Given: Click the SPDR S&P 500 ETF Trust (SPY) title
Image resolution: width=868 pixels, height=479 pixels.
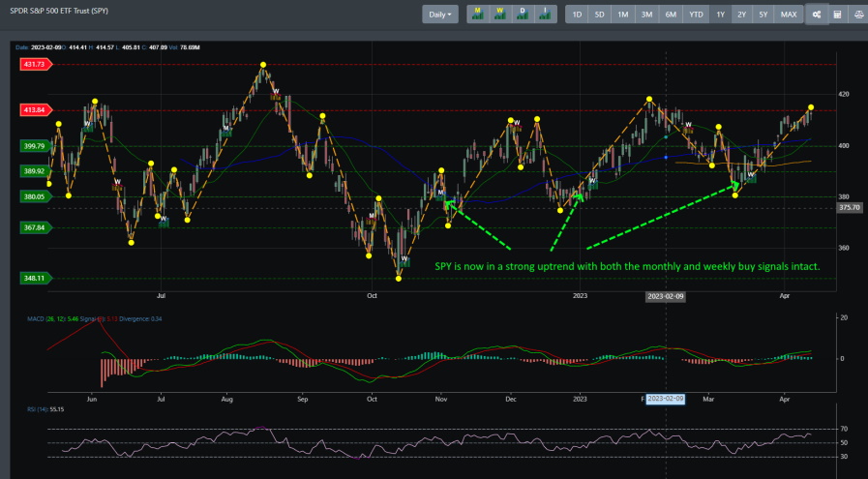Looking at the screenshot, I should click(x=59, y=11).
